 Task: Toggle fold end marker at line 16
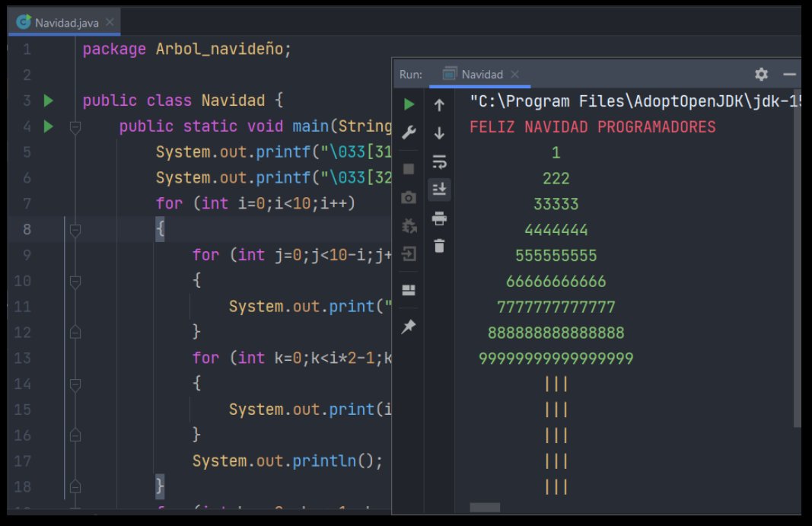75,435
